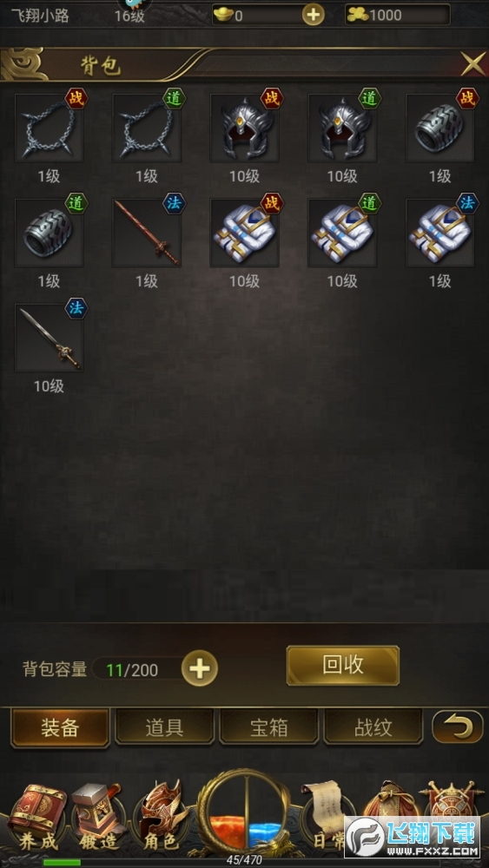Select the 法 level 10 silver sword
This screenshot has height=868, width=489.
coord(49,338)
